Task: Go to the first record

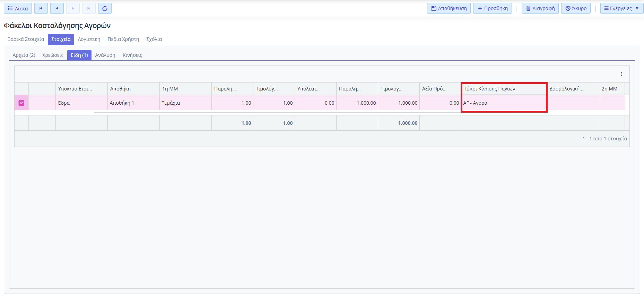Action: coord(41,8)
